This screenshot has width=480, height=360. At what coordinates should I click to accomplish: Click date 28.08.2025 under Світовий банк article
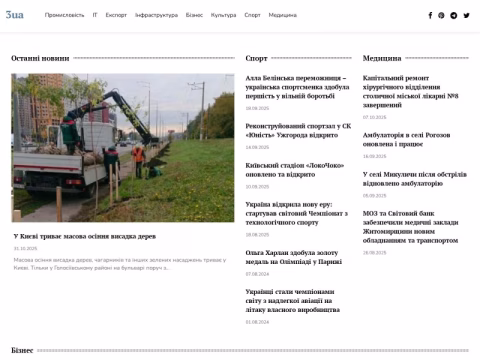(375, 253)
